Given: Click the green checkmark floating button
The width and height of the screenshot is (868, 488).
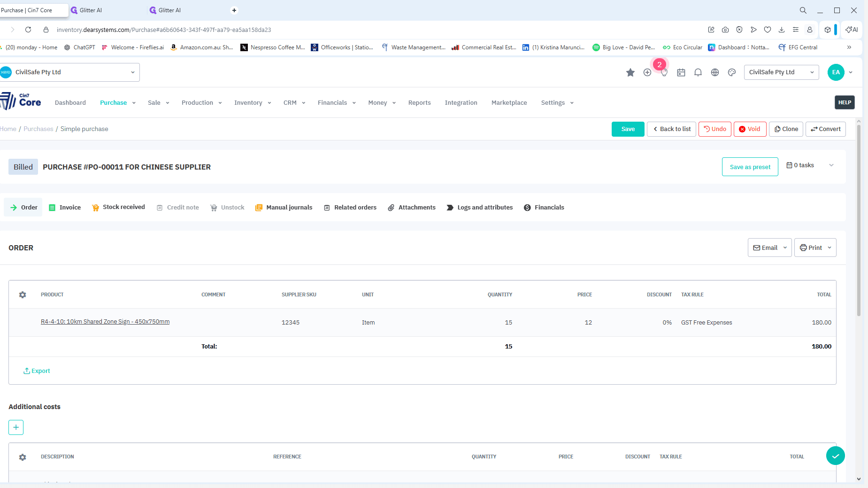Looking at the screenshot, I should coord(836,456).
